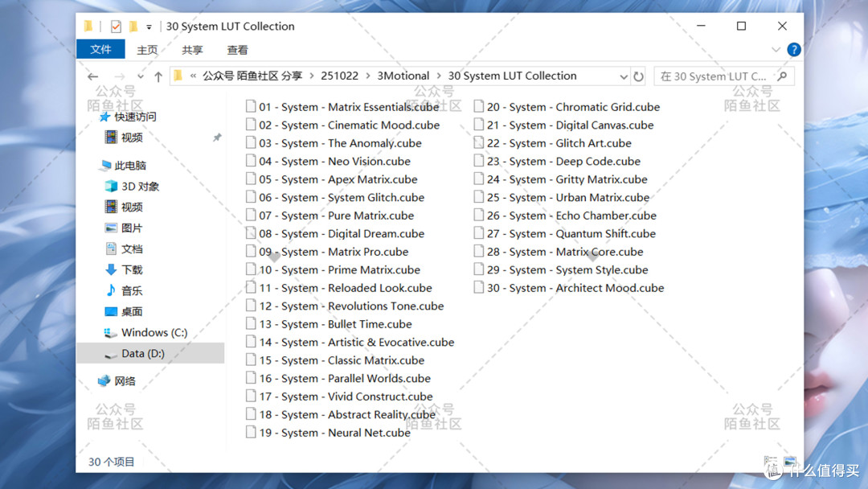868x489 pixels.
Task: Go up one folder level arrow
Action: click(158, 76)
